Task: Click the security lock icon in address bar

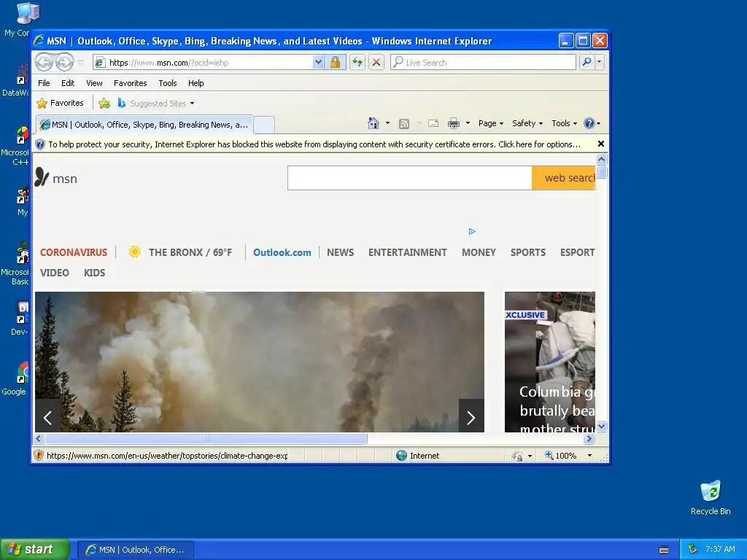Action: click(x=336, y=63)
